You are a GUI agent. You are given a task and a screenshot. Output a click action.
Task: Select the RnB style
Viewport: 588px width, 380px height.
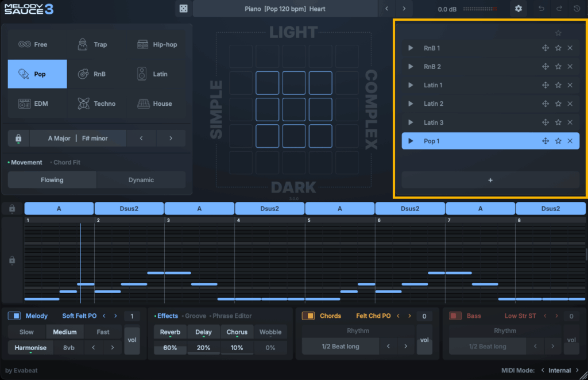96,74
